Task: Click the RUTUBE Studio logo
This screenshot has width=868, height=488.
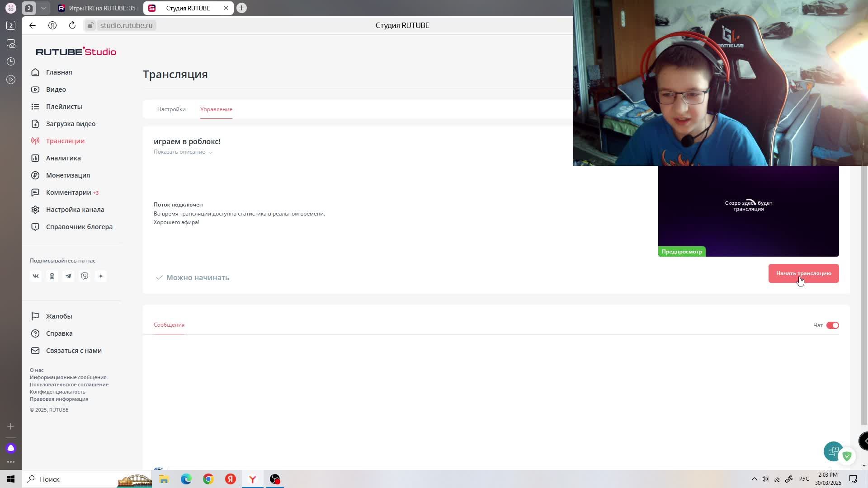Action: pyautogui.click(x=76, y=52)
